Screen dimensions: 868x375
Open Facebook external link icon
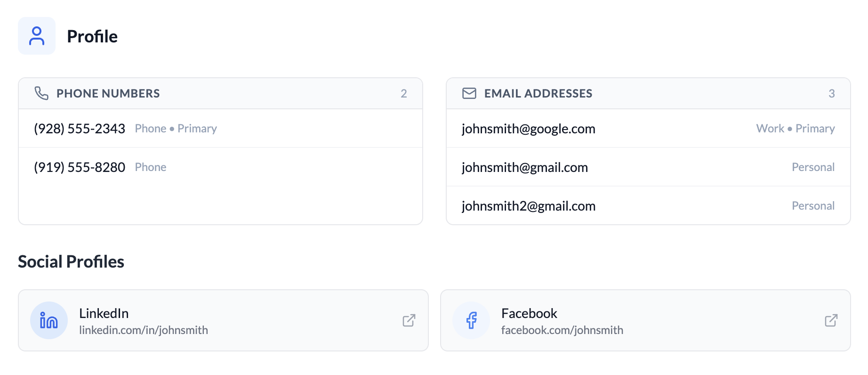tap(831, 320)
